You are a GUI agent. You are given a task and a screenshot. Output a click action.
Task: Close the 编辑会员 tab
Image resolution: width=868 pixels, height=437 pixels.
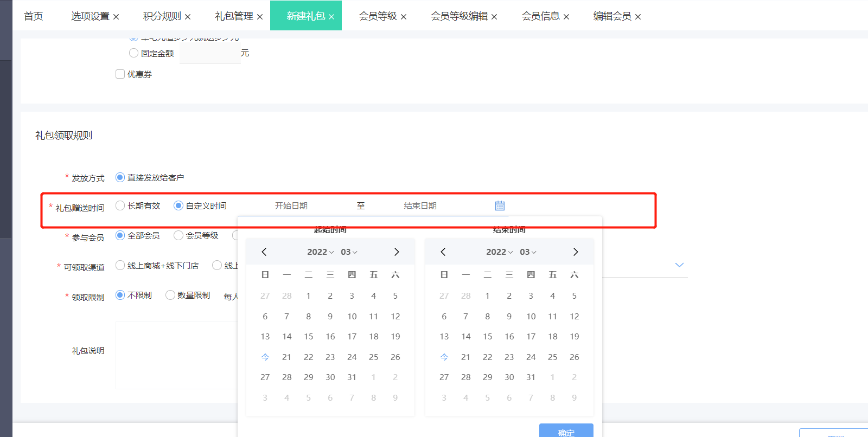[638, 17]
